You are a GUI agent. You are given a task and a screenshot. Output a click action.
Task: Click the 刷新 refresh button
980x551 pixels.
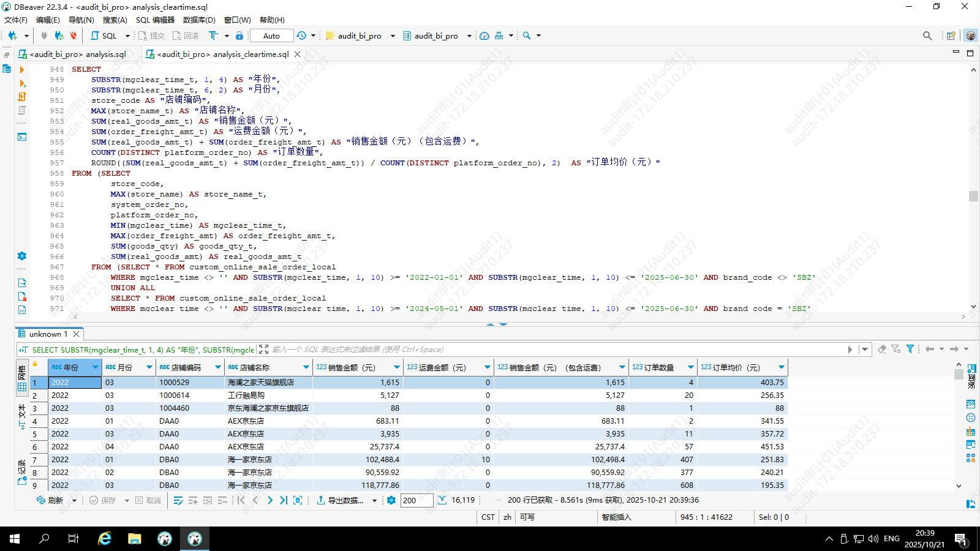50,500
